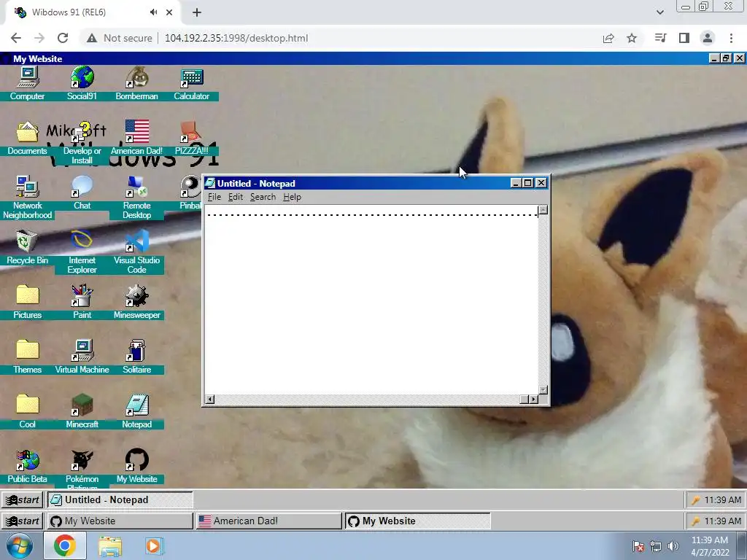Open File Explorer in Windows taskbar
Image resolution: width=747 pixels, height=560 pixels.
(x=110, y=546)
